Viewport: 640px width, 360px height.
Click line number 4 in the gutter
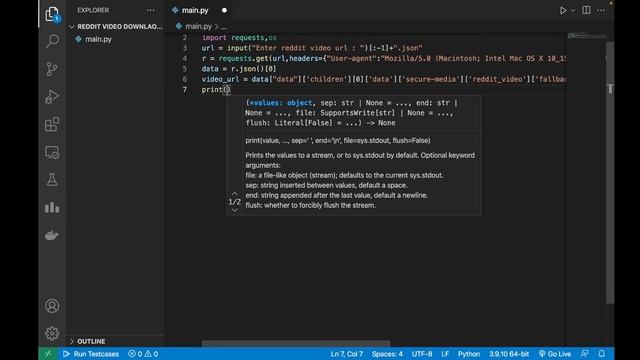(184, 58)
